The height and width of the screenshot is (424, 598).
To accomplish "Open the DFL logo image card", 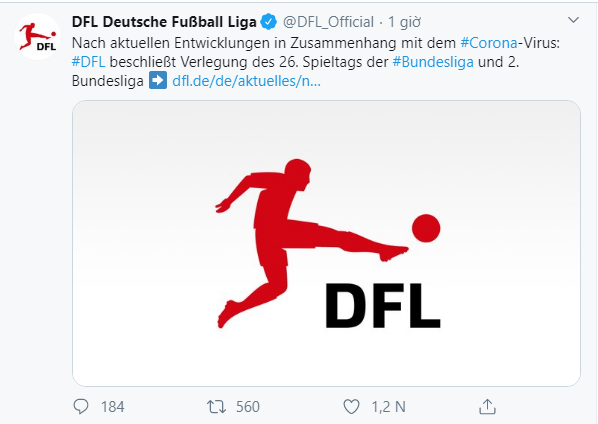I will point(326,243).
